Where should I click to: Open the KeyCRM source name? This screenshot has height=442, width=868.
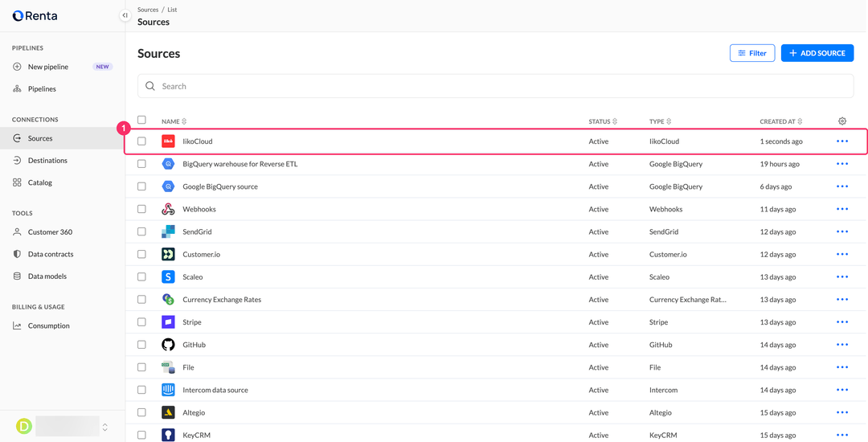coord(197,436)
